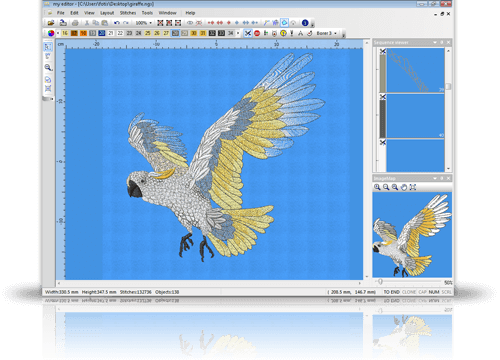This screenshot has width=500, height=360.
Task: Click the fit-to-window icon in ImageMap panel
Action: 413,187
